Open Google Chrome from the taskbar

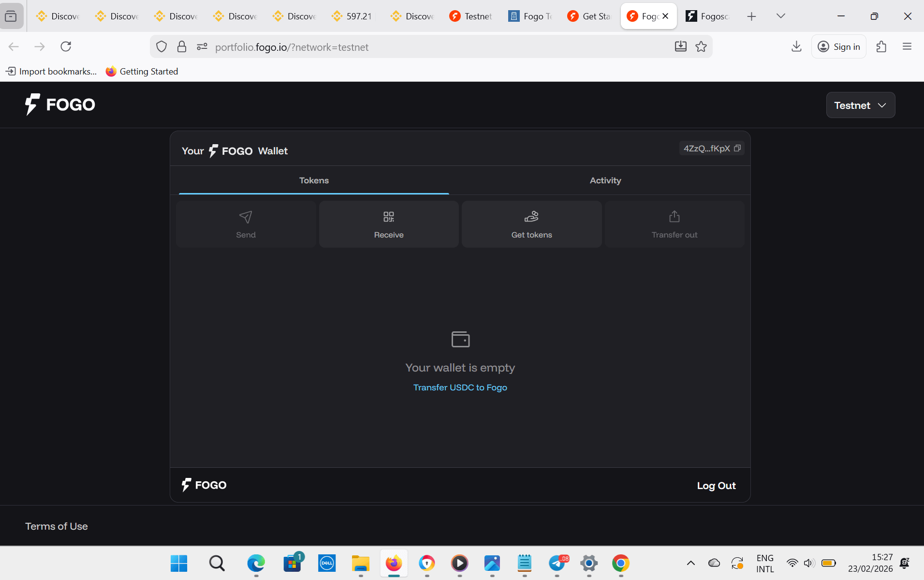pos(621,563)
